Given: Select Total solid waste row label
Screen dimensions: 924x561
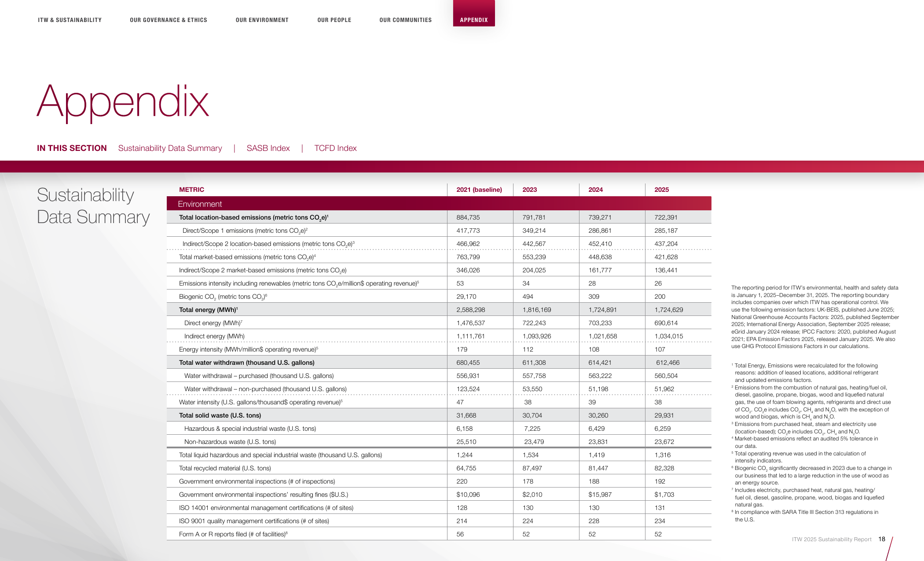Looking at the screenshot, I should click(x=220, y=415).
